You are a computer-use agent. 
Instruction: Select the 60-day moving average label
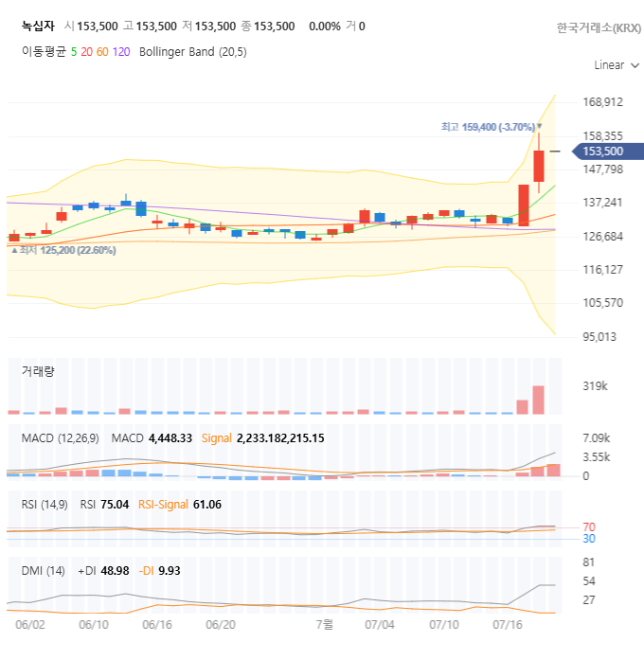coord(102,52)
